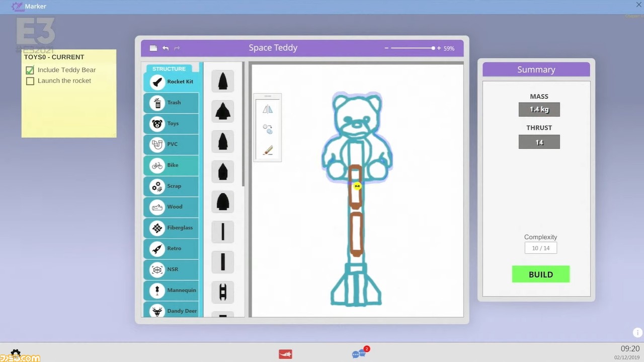Viewport: 644px width, 362px height.
Task: Pick the thicker vertical rod part
Action: [x=222, y=262]
